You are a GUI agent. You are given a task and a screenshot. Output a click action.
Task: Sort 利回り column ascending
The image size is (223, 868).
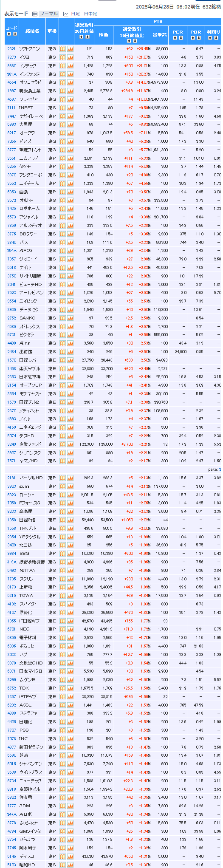(210, 37)
